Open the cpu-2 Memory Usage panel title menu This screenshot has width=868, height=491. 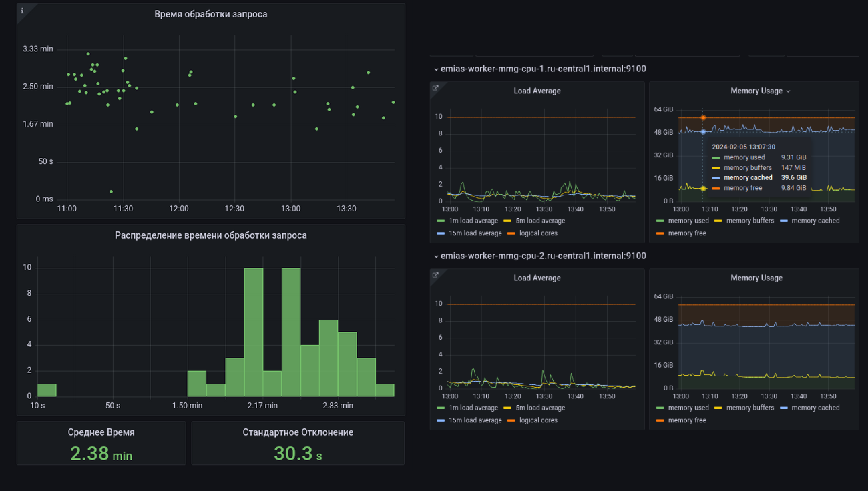(x=756, y=278)
